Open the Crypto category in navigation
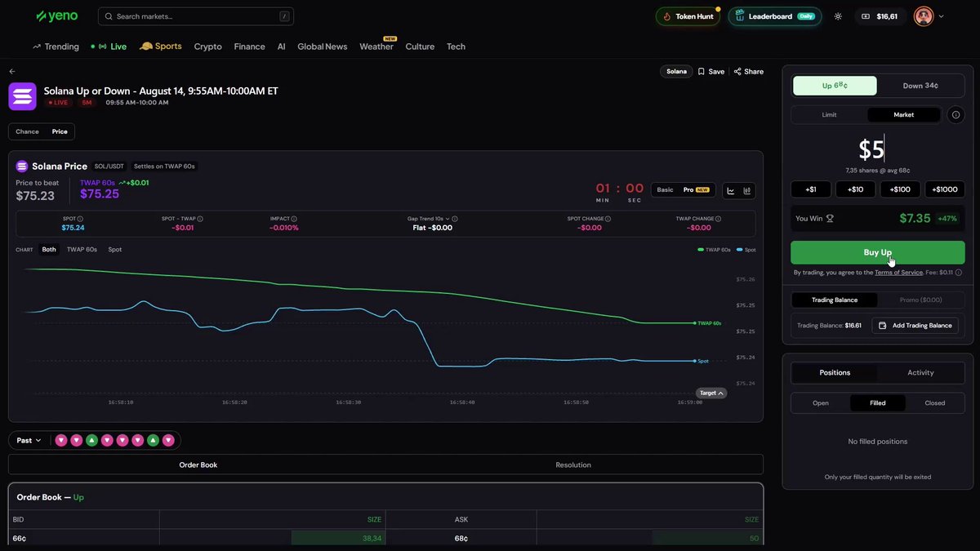980x551 pixels. click(x=207, y=47)
